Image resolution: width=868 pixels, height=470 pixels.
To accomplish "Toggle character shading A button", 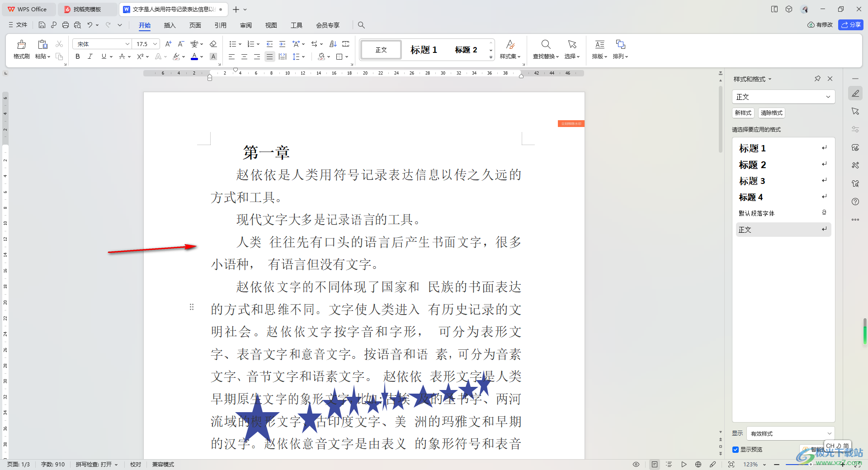I will (x=213, y=56).
